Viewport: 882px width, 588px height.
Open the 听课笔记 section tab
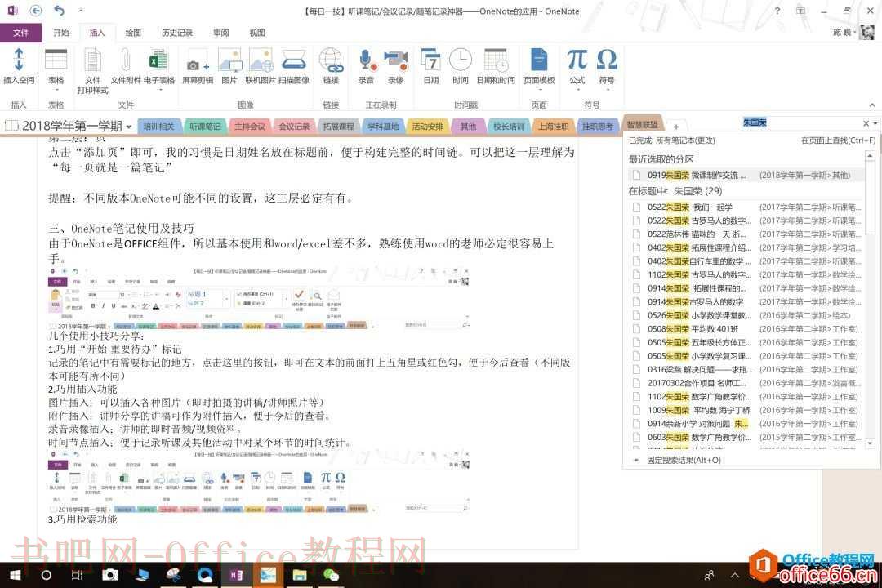point(205,127)
